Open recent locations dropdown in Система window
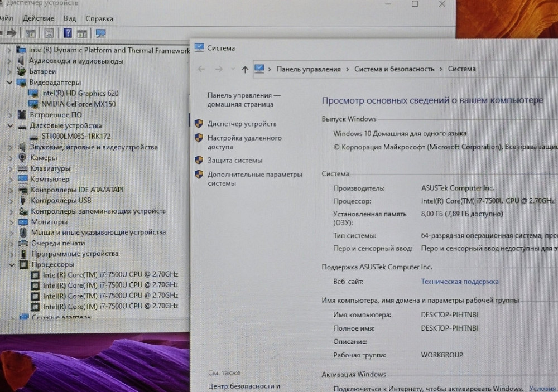Image resolution: width=558 pixels, height=392 pixels. coord(233,69)
